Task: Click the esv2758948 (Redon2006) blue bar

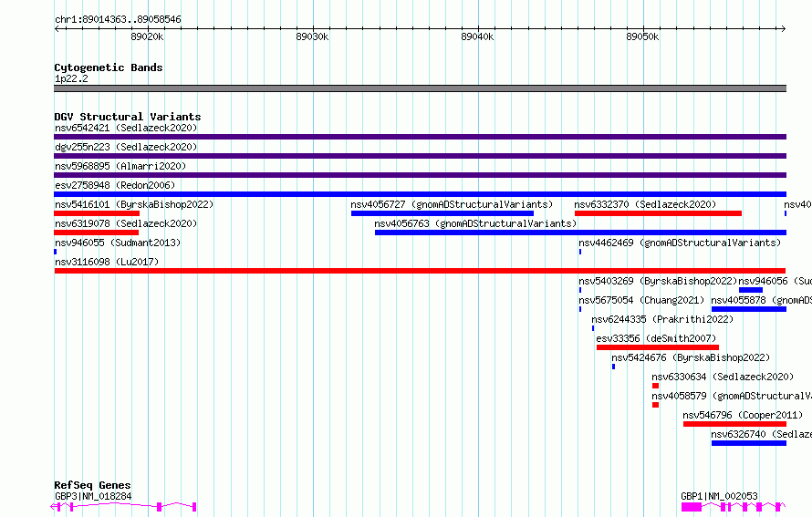Action: click(420, 194)
